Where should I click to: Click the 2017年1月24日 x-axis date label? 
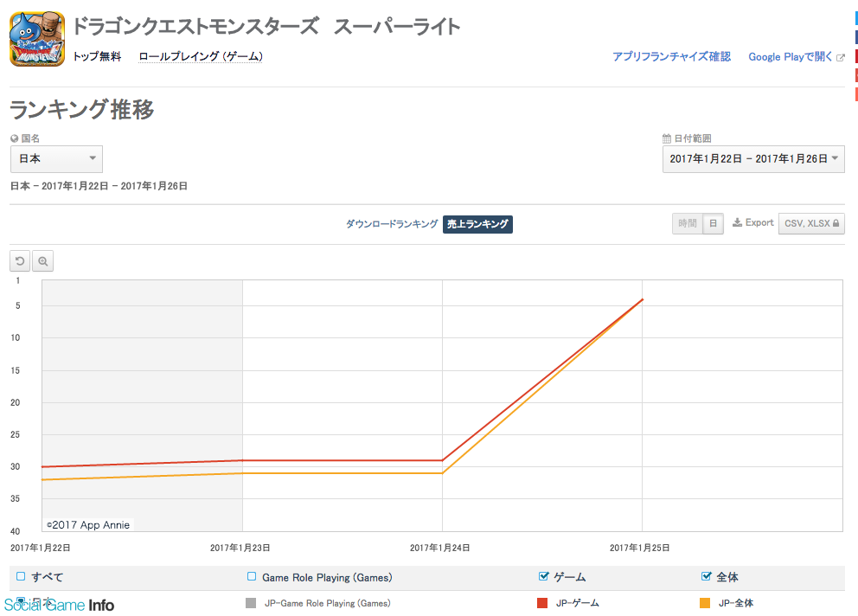coord(440,548)
